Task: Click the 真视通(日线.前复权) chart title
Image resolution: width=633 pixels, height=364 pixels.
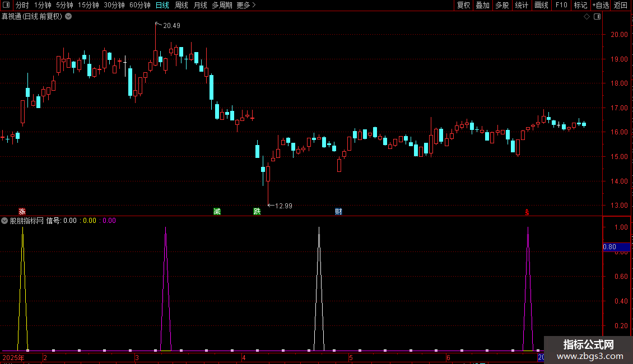Action: 32,17
